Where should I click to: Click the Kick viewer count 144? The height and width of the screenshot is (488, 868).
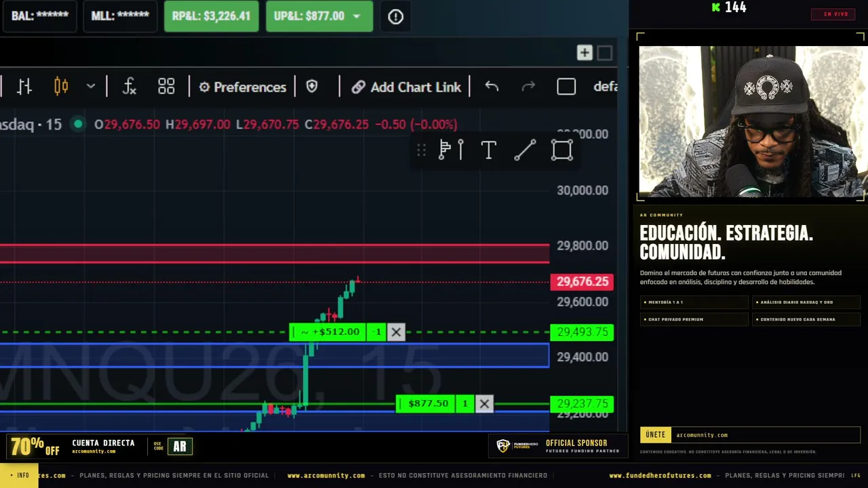click(729, 7)
